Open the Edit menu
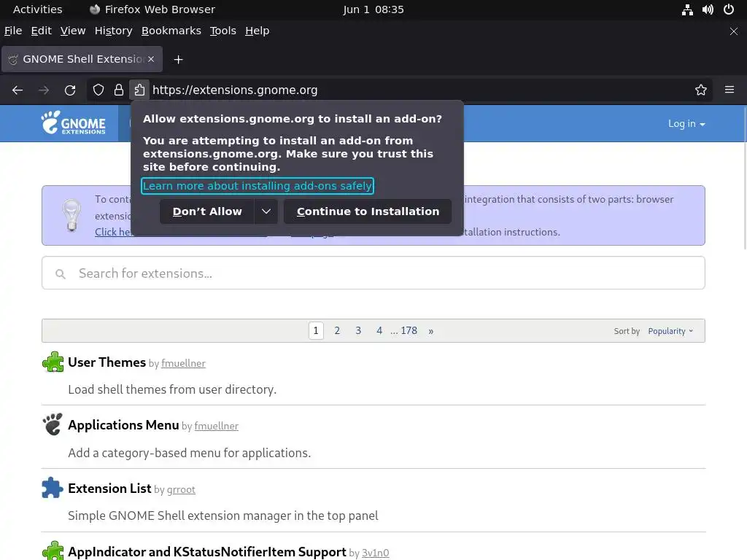The height and width of the screenshot is (560, 747). 41,31
